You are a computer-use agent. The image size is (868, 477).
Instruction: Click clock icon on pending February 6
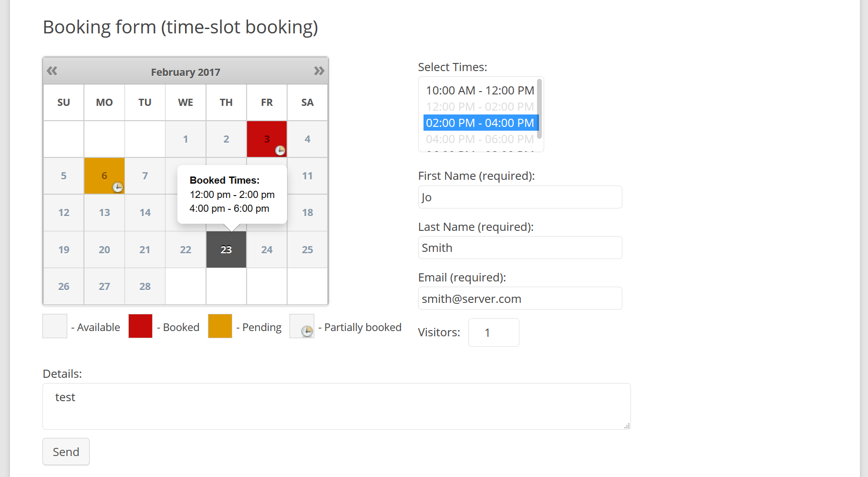(118, 187)
